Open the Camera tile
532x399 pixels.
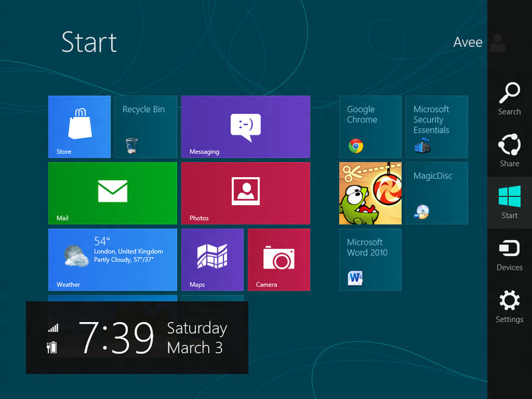click(x=279, y=259)
